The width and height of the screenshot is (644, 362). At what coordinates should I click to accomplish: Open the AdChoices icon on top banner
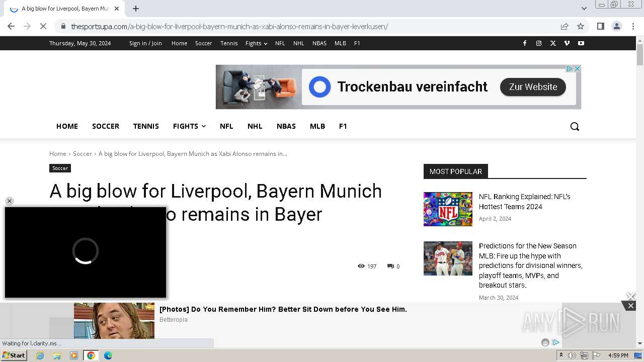tap(570, 69)
